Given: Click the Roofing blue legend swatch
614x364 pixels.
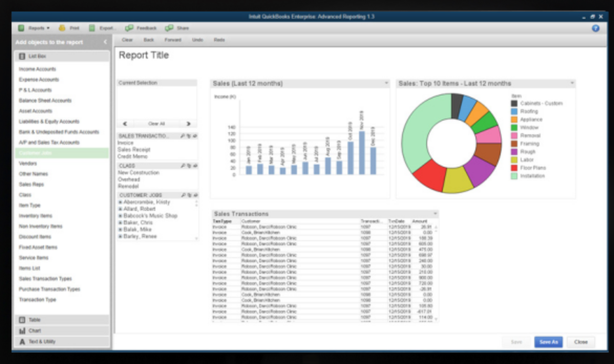Looking at the screenshot, I should (514, 112).
